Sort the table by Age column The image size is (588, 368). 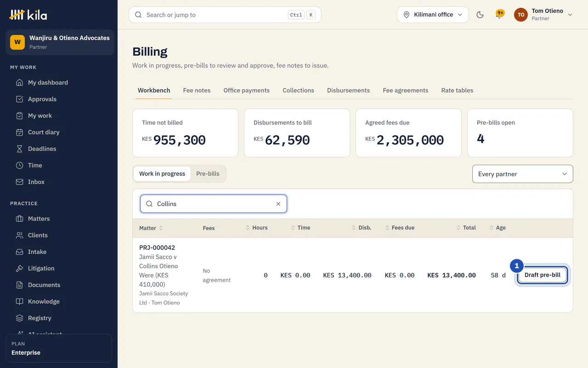coord(498,228)
